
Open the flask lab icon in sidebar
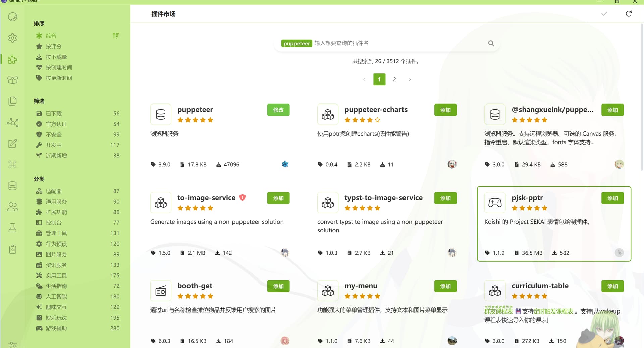point(12,228)
